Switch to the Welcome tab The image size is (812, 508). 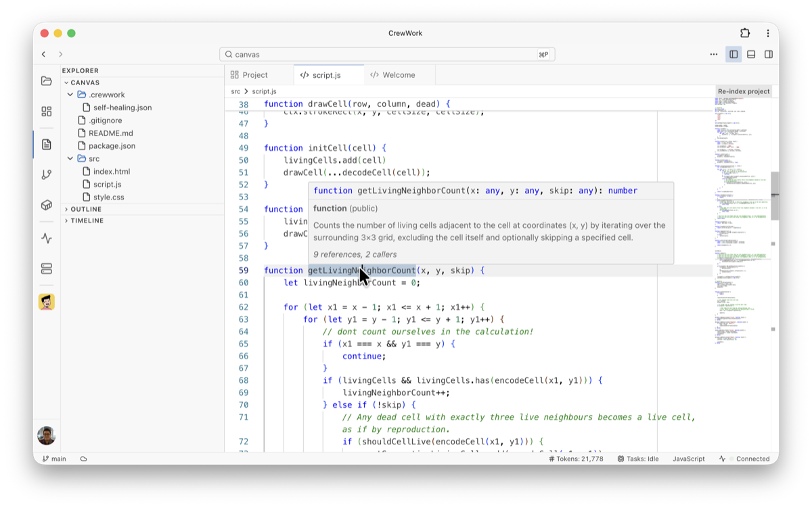click(x=399, y=75)
